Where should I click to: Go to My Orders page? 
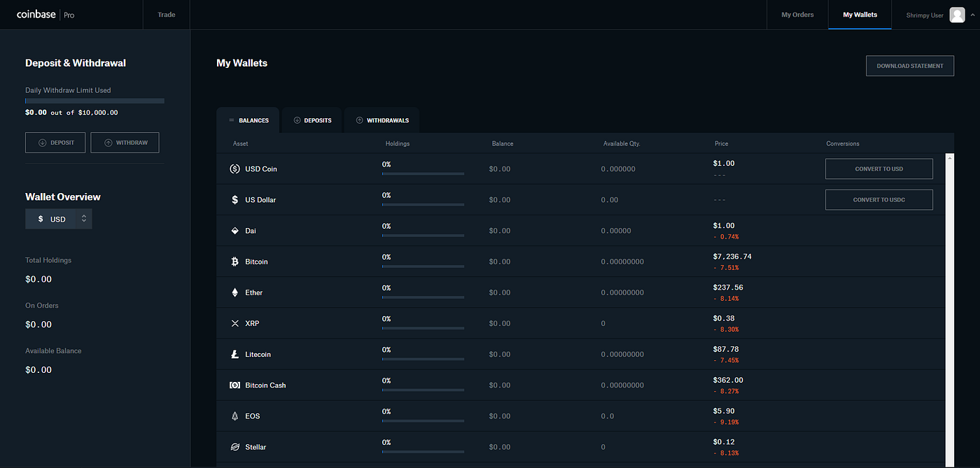(x=797, y=15)
